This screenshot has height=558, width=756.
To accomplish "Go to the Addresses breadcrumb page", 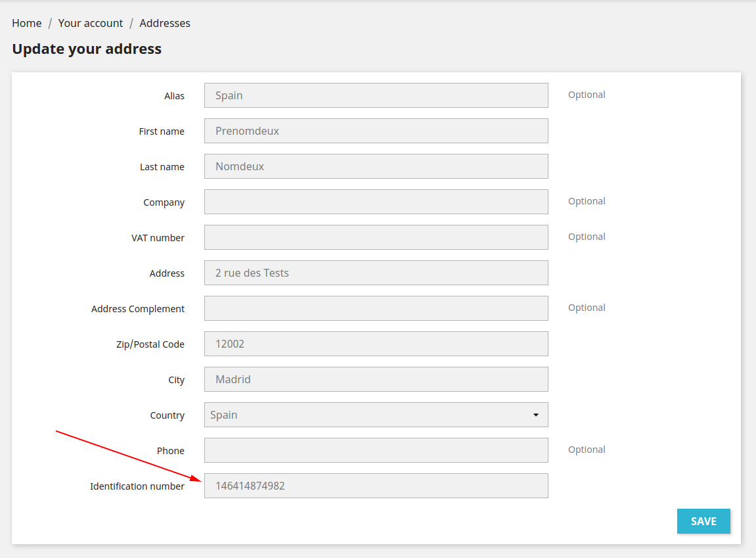I will click(x=164, y=22).
